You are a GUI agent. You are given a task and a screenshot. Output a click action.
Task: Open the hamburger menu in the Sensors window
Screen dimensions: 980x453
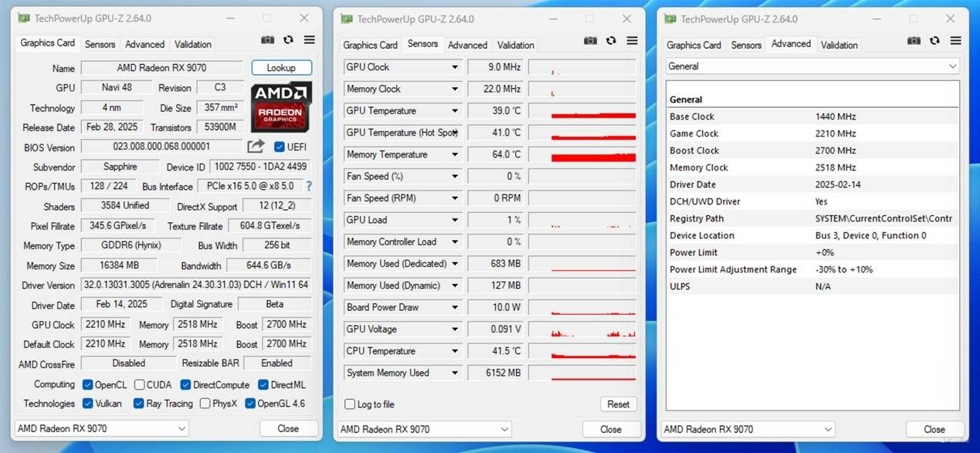632,41
